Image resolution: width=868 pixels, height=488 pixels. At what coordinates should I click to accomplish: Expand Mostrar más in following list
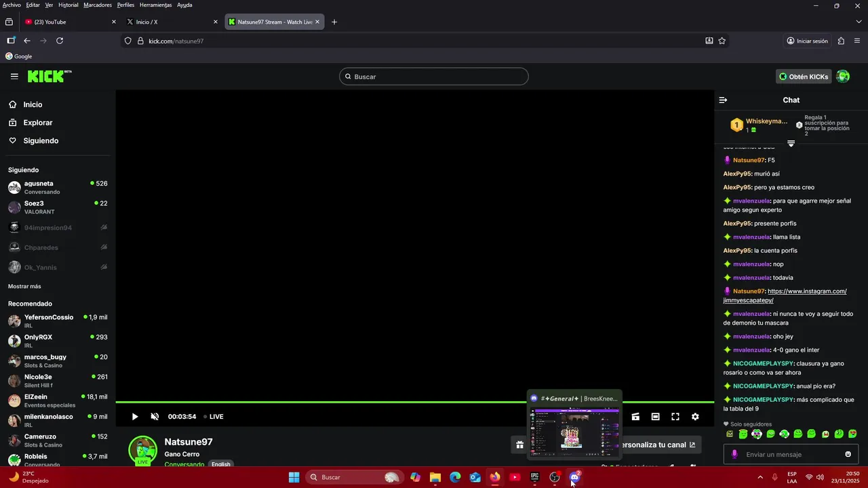[24, 286]
